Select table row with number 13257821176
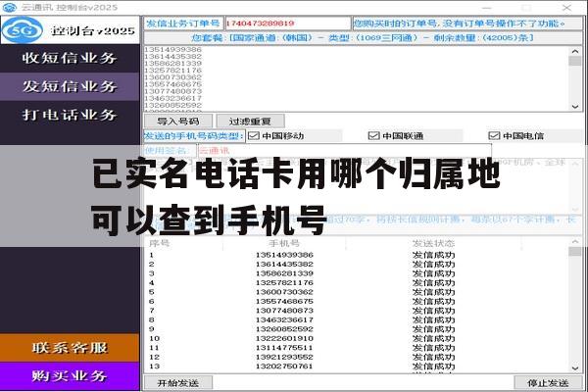588x392 pixels. point(357,283)
